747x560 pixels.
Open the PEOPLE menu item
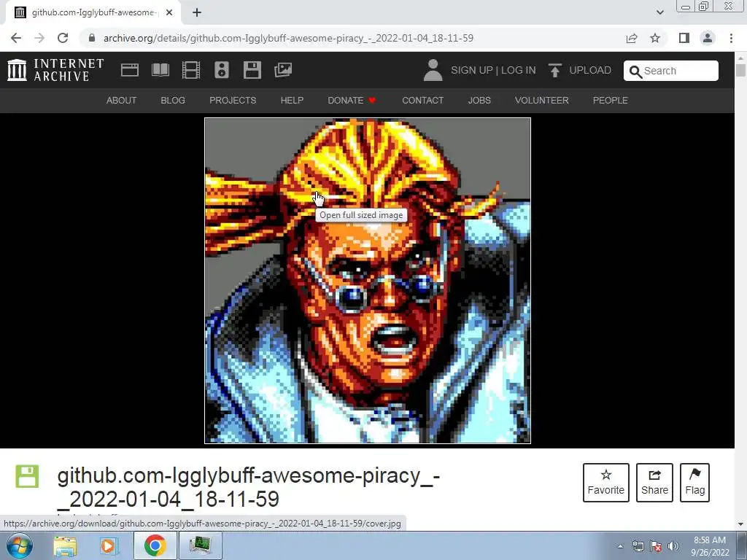tap(611, 101)
